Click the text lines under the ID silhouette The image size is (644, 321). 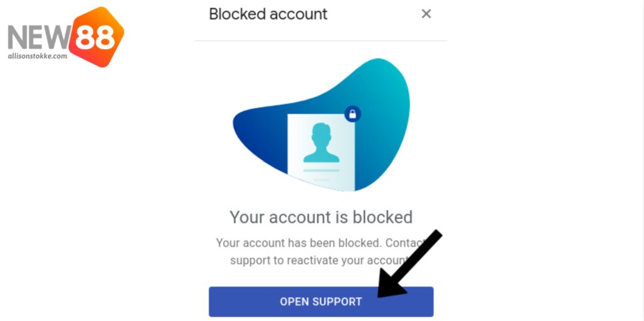321,175
